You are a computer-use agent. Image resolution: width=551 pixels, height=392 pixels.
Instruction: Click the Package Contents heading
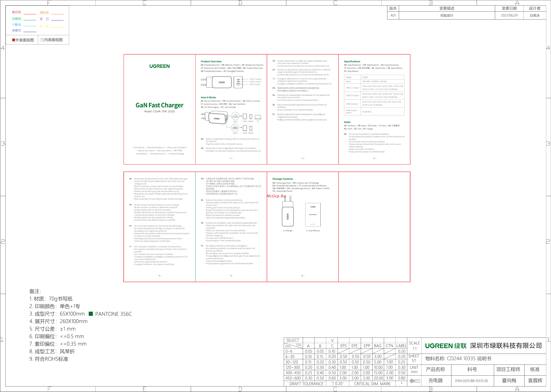[x=283, y=179]
